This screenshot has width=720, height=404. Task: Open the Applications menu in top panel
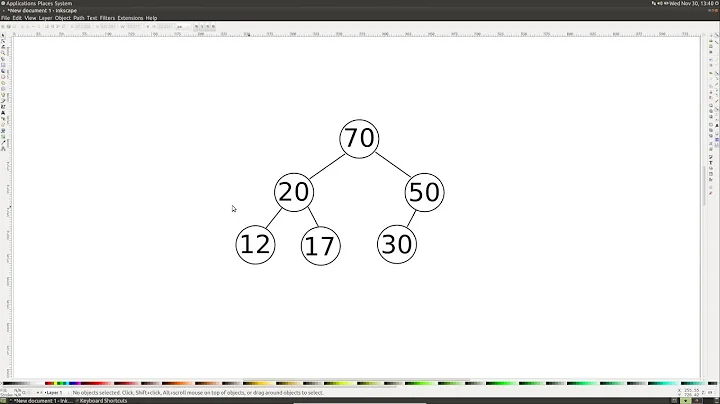21,3
